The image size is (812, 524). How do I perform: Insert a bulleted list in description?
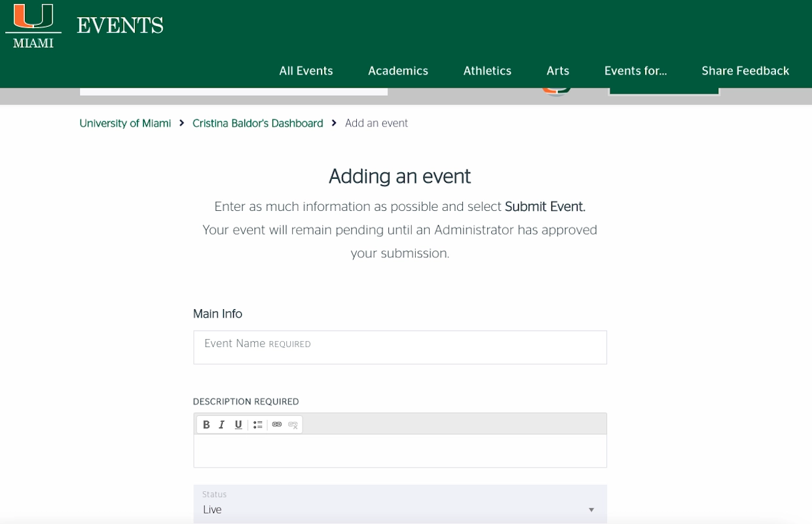(x=258, y=424)
